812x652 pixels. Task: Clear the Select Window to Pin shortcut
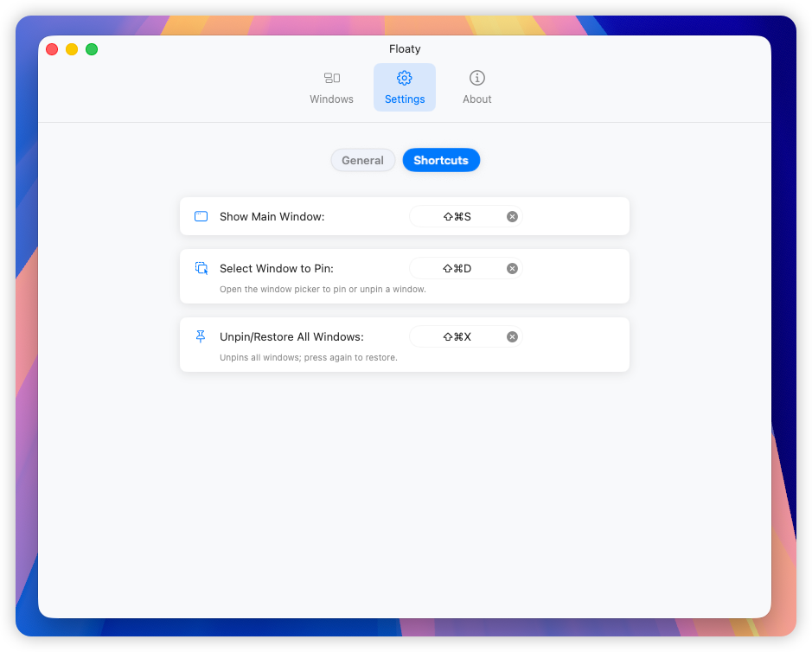click(512, 268)
